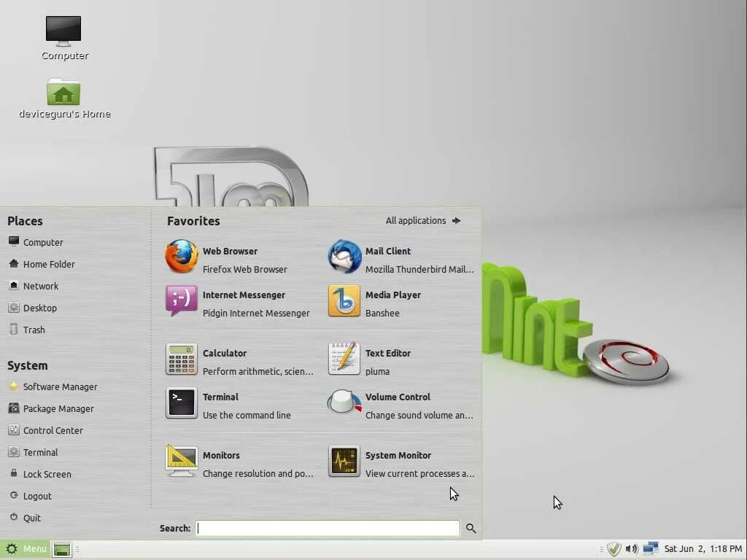747x560 pixels.
Task: Click the Search text field
Action: [x=328, y=528]
